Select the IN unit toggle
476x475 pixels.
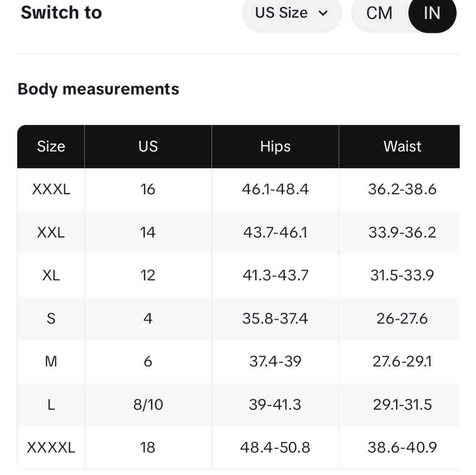click(x=432, y=13)
